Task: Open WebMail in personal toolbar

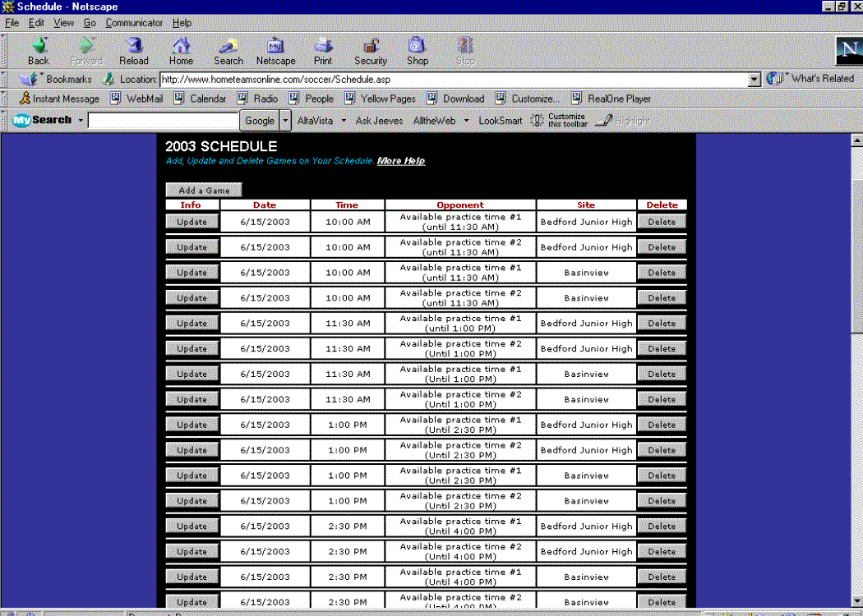Action: click(x=136, y=99)
